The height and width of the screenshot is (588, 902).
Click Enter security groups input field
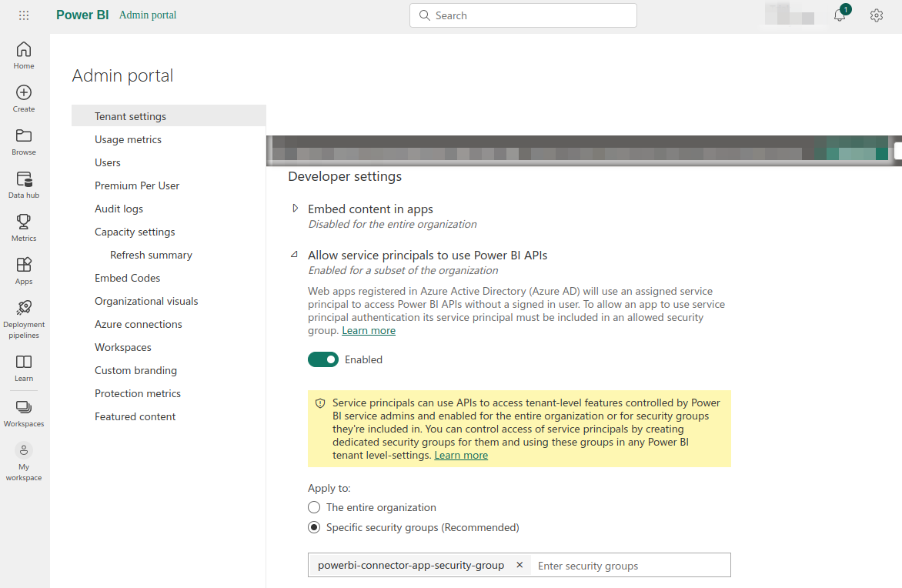point(630,566)
